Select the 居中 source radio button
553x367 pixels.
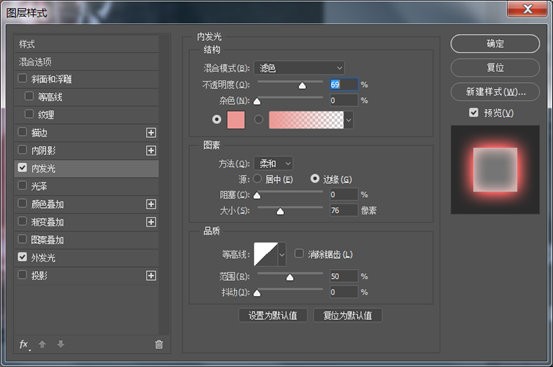click(257, 179)
